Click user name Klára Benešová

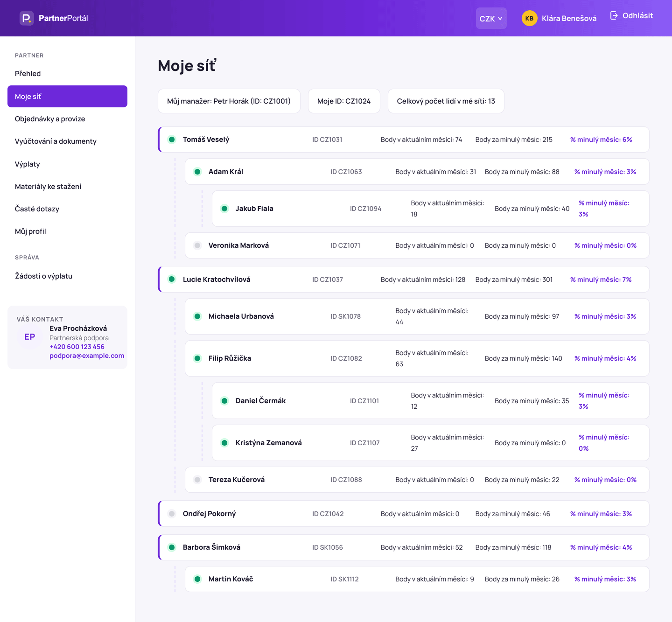coord(569,18)
